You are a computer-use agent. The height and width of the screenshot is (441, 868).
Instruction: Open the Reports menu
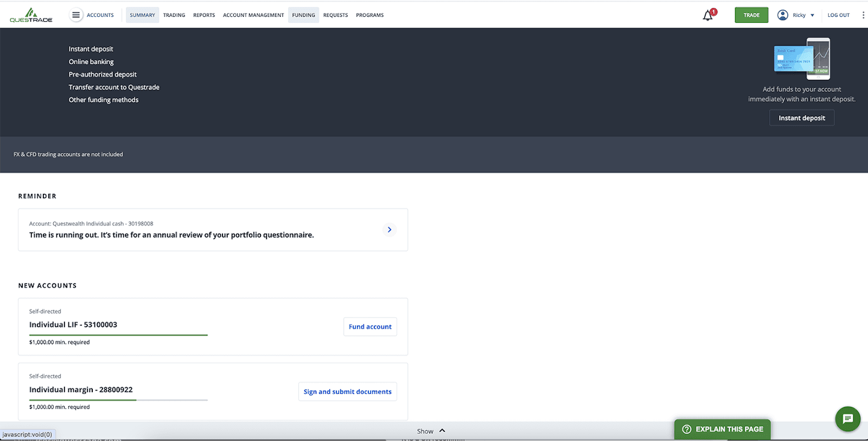204,15
